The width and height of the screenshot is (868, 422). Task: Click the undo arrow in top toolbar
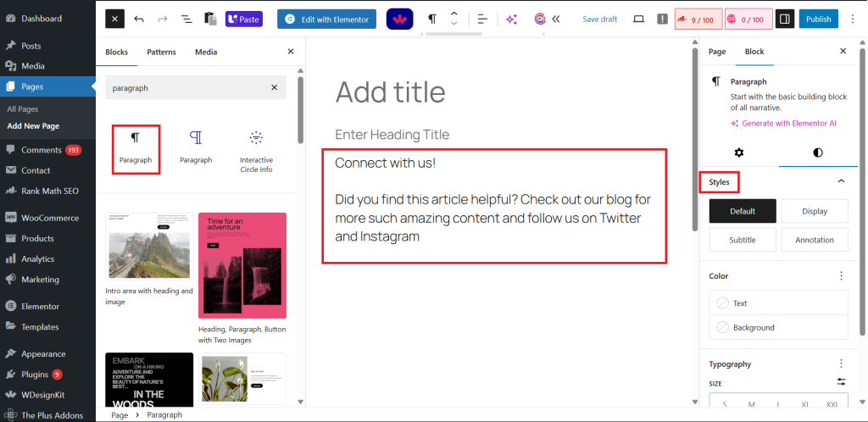coord(139,19)
